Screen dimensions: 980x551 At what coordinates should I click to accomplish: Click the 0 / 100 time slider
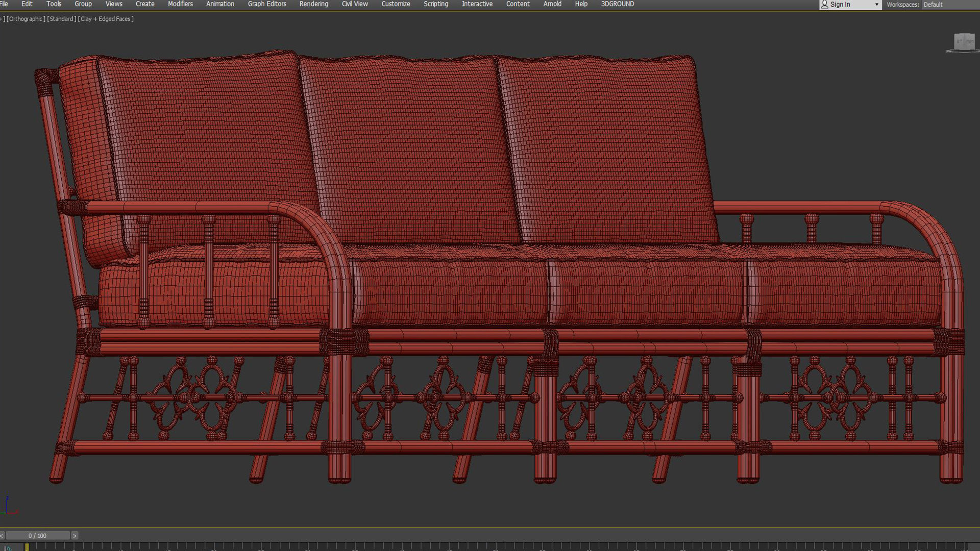coord(37,536)
